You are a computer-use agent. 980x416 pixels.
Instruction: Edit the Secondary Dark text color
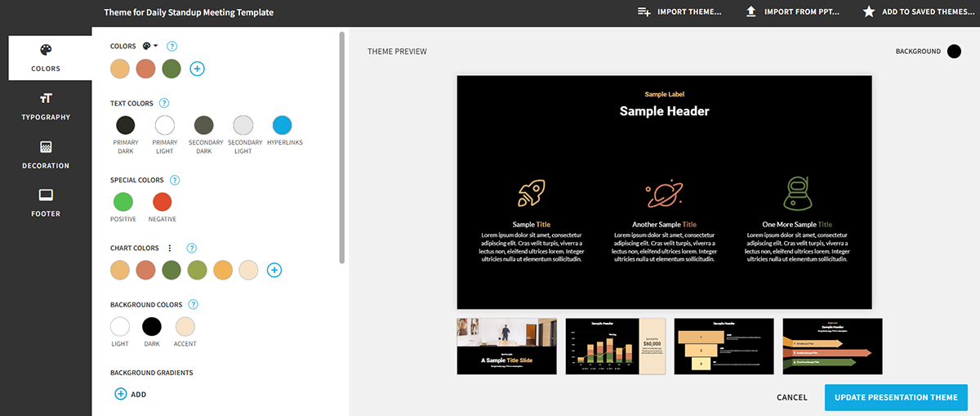[x=204, y=125]
